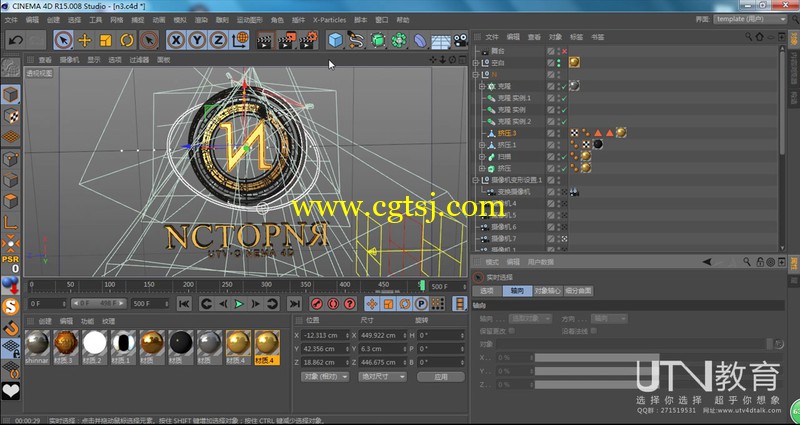Screen dimensions: 800x425
Task: Toggle green visibility dots on 空白 row
Action: 559,63
